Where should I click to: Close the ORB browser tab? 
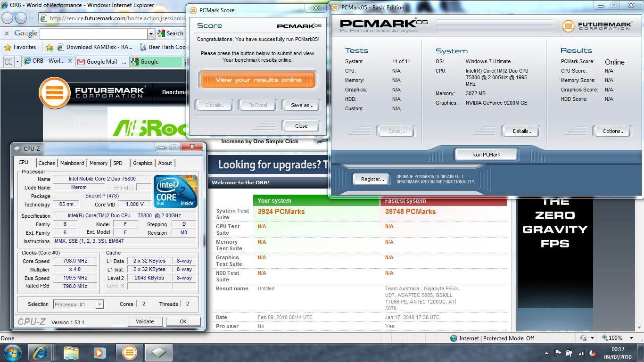(x=70, y=61)
